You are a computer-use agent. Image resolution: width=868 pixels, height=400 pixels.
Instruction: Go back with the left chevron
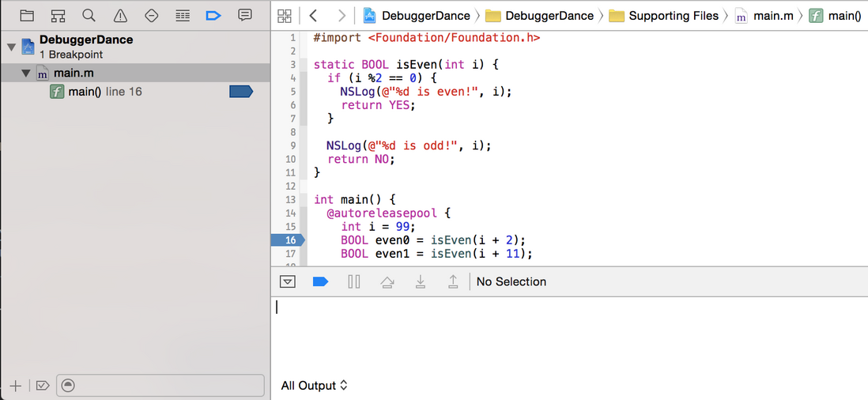(x=313, y=16)
